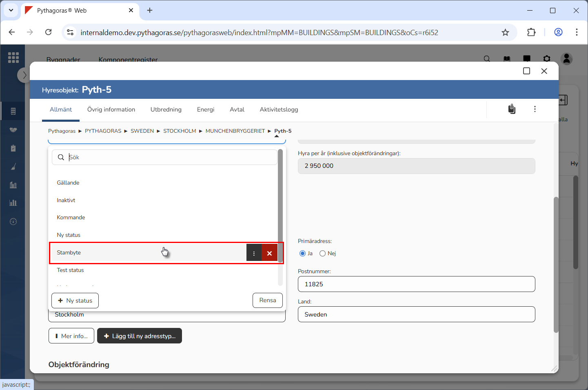Open the gauge dashboard sidebar icon
Image resolution: width=588 pixels, height=390 pixels.
tap(13, 222)
